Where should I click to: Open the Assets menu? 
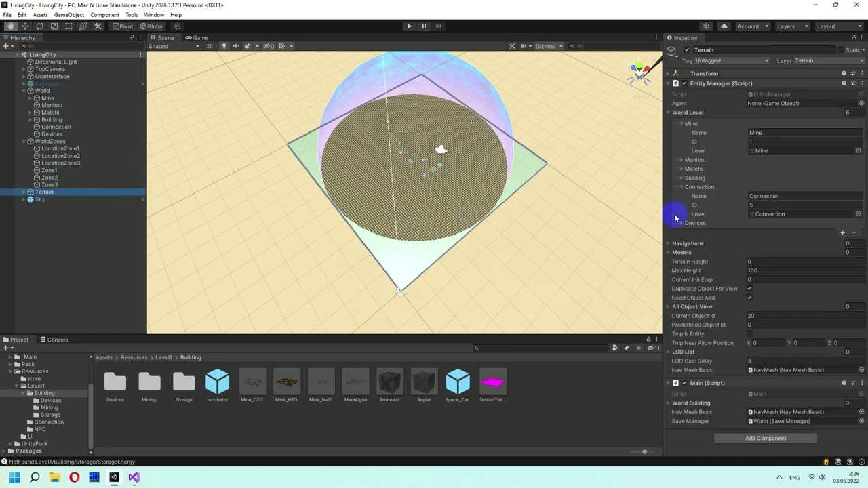pos(40,15)
